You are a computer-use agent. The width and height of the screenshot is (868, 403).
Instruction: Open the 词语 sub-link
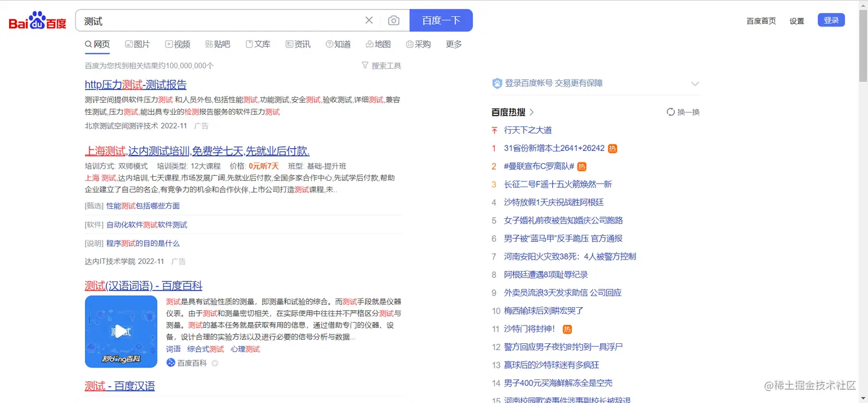[173, 349]
